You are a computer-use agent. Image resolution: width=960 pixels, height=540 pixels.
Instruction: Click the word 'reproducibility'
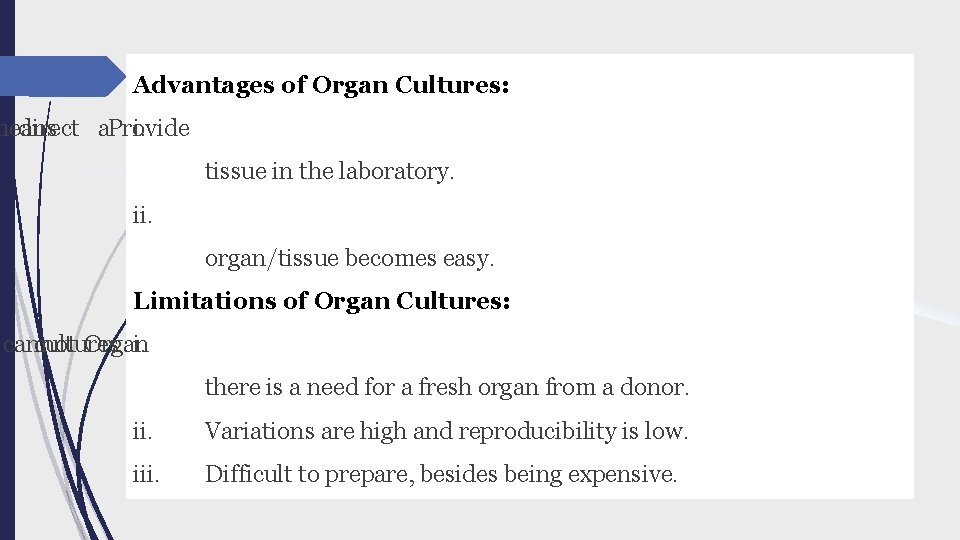(537, 431)
